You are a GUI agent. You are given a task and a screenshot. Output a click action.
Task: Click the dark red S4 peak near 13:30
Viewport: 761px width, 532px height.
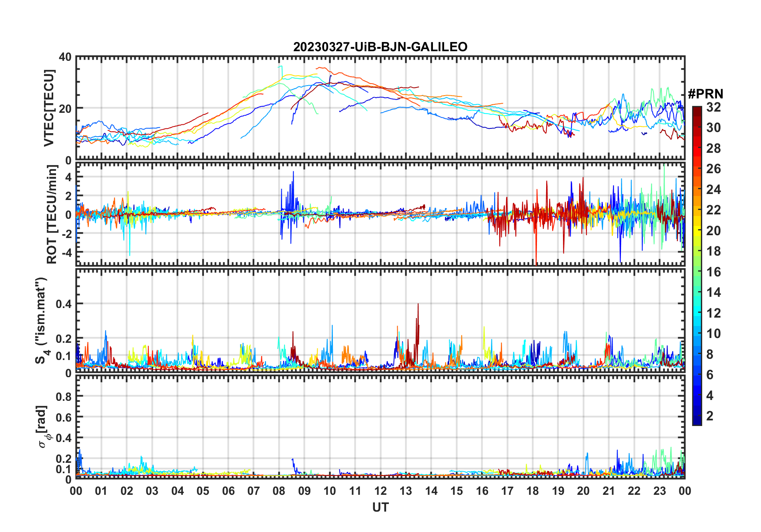[x=418, y=320]
